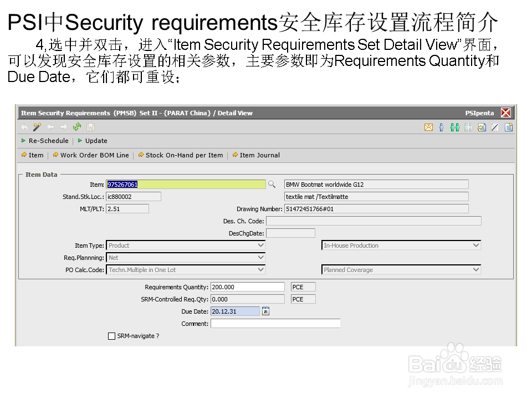Click the Drawing Number field
The width and height of the screenshot is (532, 399).
click(x=376, y=209)
